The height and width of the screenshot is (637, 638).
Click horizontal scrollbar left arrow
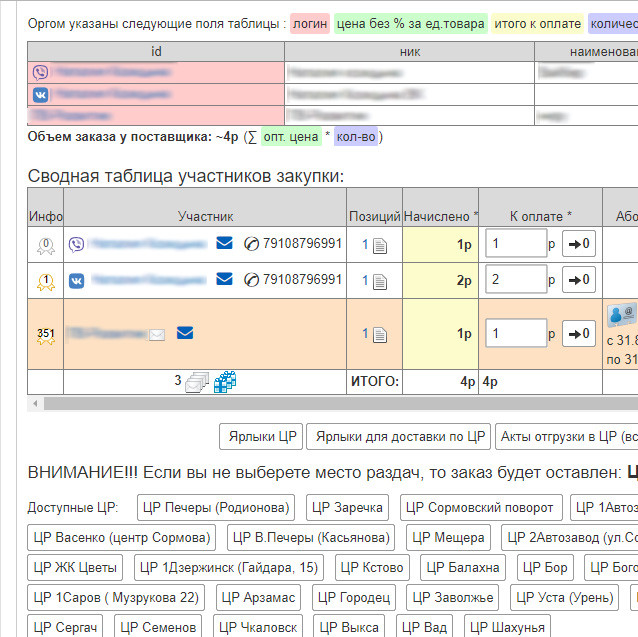click(x=35, y=404)
